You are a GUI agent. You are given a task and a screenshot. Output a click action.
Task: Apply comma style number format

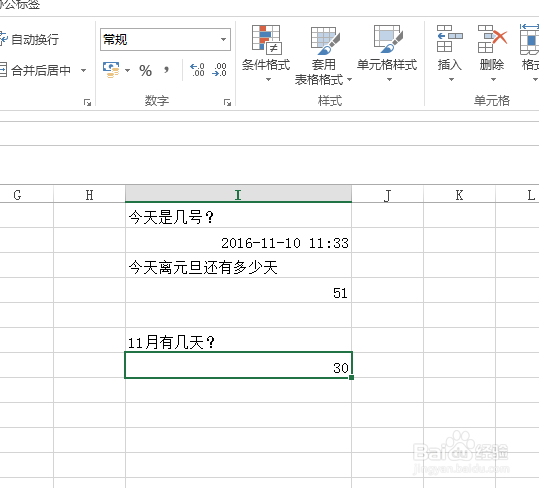[167, 70]
